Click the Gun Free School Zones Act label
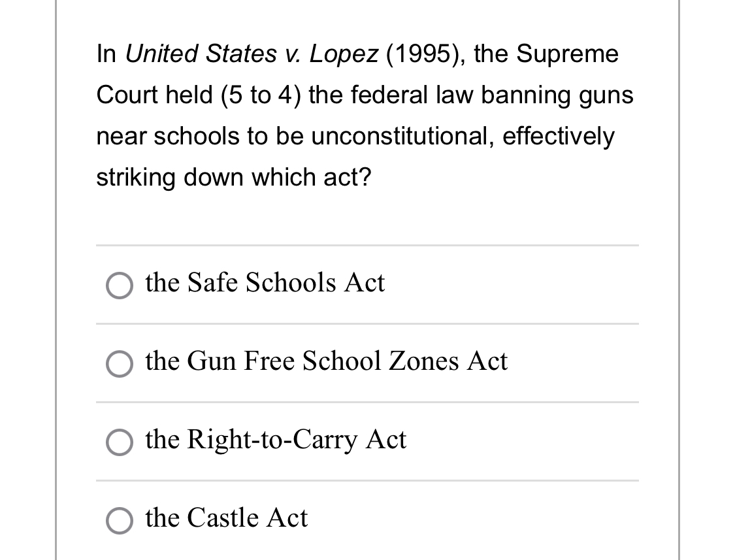Image resolution: width=735 pixels, height=560 pixels. [327, 361]
